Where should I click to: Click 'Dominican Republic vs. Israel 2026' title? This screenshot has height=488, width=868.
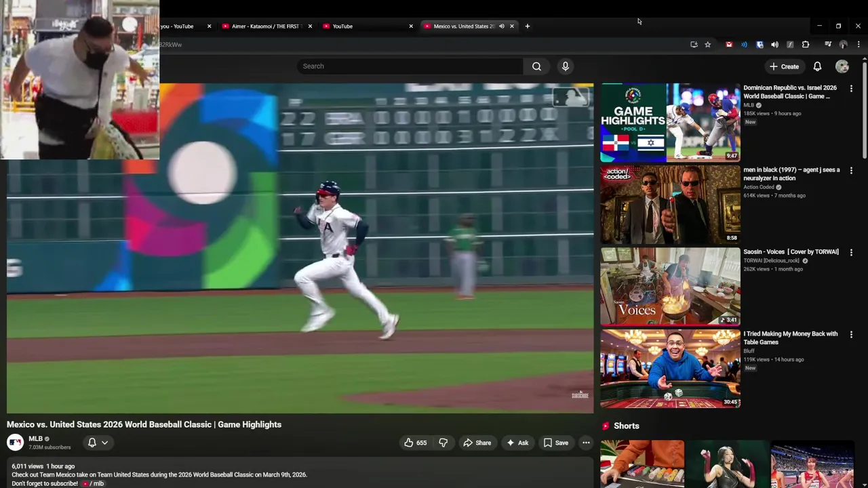790,92
